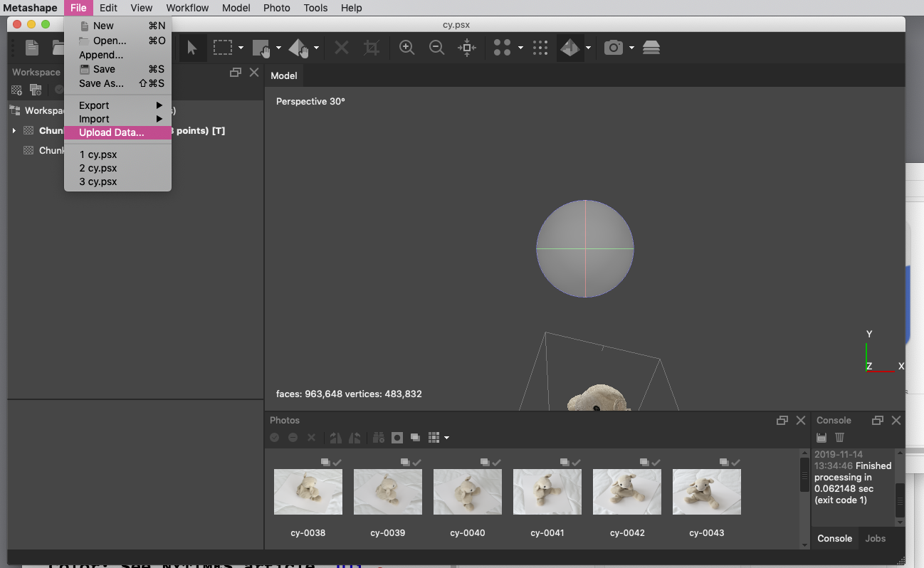Toggle the mask view icon in Photos toolbar
Image resolution: width=924 pixels, height=568 pixels.
397,438
